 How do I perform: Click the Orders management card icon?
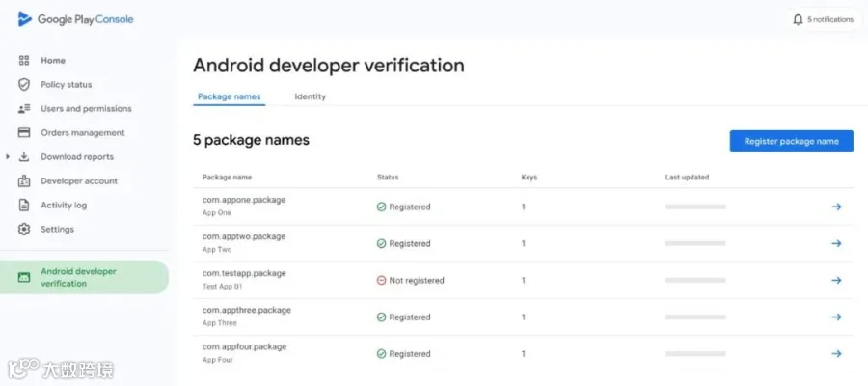click(24, 133)
